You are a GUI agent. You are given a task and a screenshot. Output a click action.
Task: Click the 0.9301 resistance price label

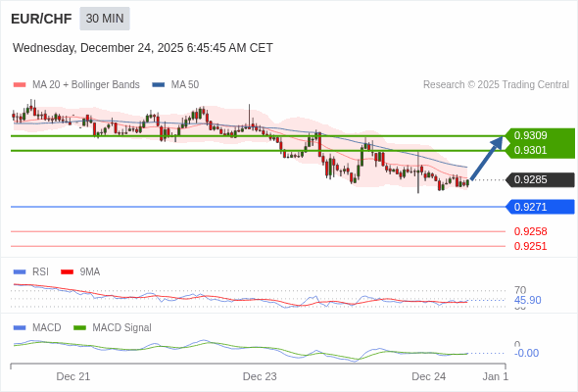(x=530, y=151)
